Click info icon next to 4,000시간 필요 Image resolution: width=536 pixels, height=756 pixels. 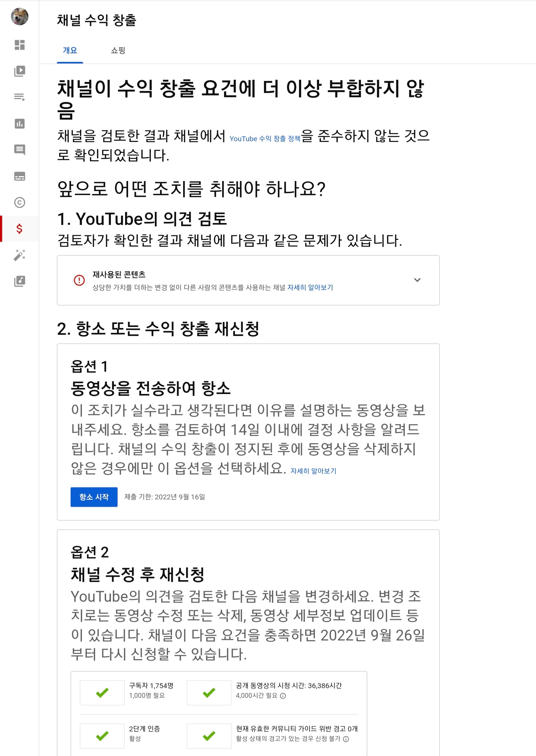point(283,696)
